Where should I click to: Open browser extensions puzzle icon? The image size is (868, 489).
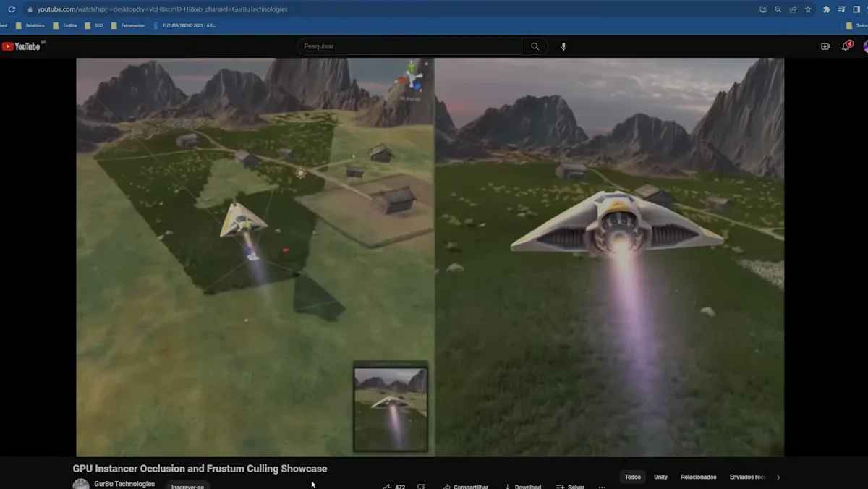pyautogui.click(x=827, y=9)
